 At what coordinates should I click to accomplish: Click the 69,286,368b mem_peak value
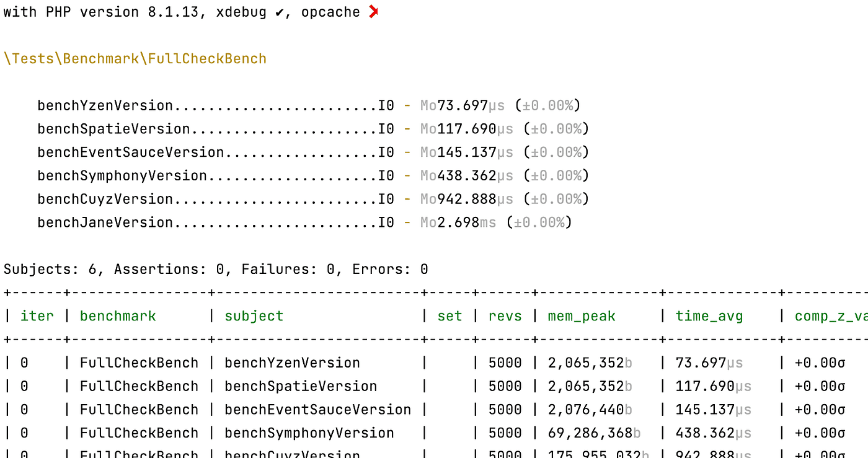pyautogui.click(x=595, y=433)
